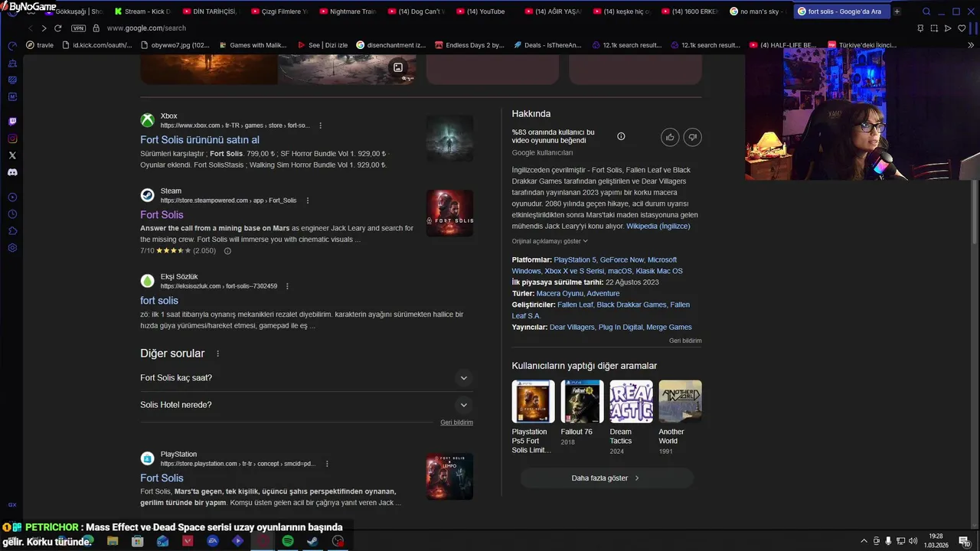The image size is (980, 551).
Task: Open the Steam 'Fort Solis' result link
Action: click(x=162, y=215)
